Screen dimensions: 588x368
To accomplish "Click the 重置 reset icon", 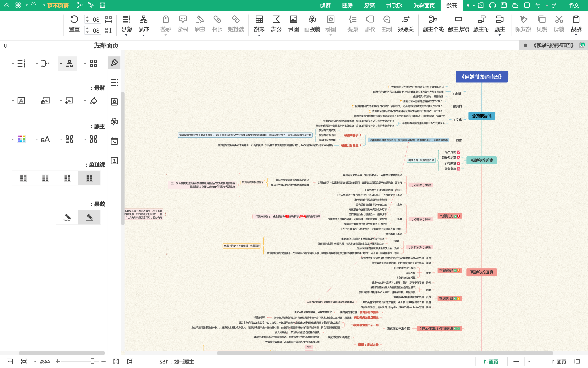I will tap(74, 19).
